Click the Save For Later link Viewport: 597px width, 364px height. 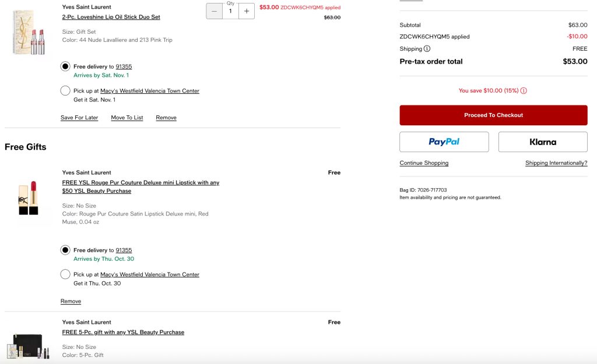[x=79, y=118]
